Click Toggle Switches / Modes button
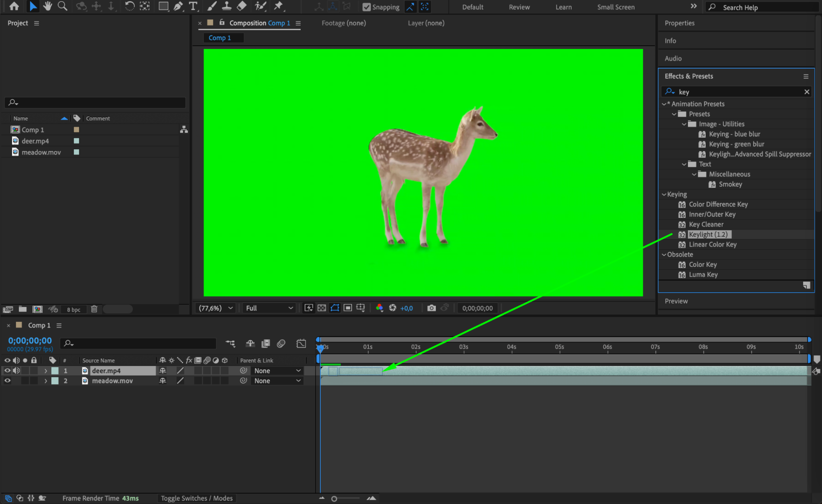Screen dimensions: 822x504 [197, 498]
